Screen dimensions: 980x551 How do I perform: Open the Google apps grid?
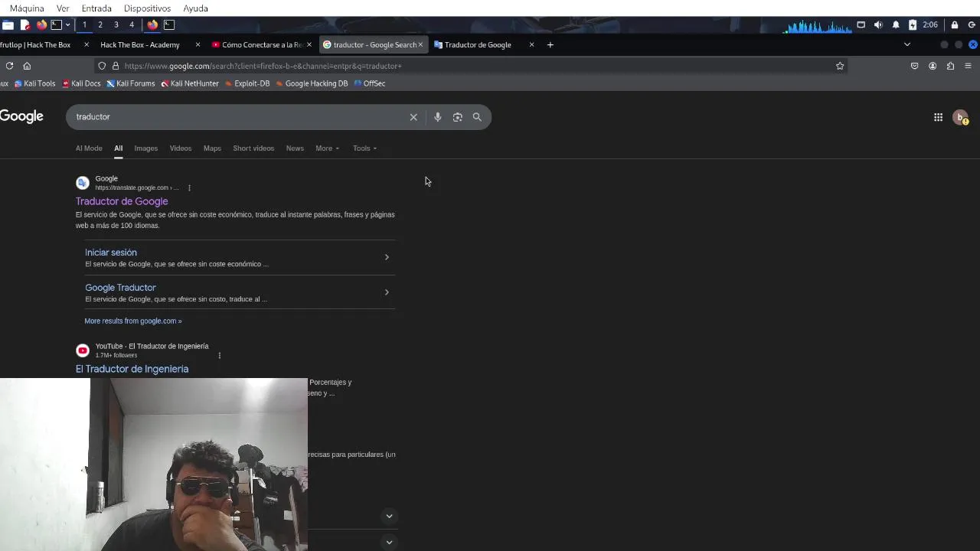click(938, 117)
